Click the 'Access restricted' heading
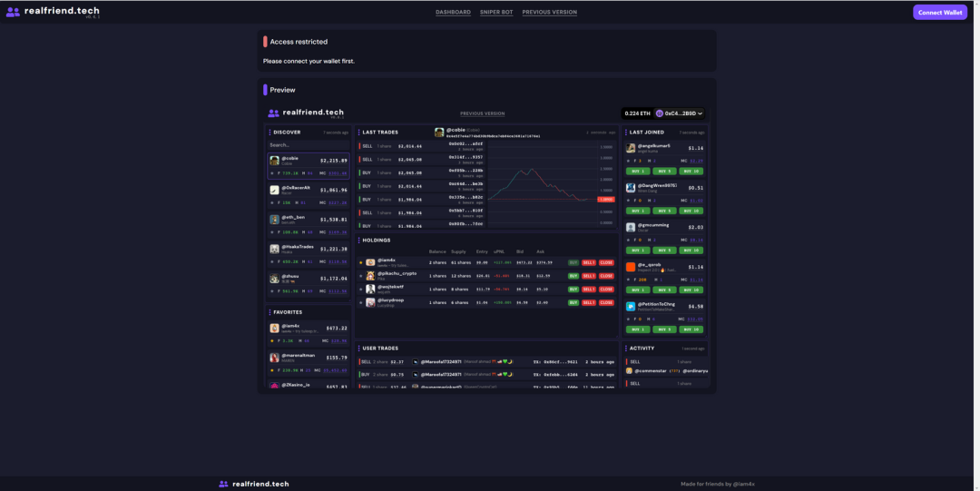Image resolution: width=980 pixels, height=491 pixels. pyautogui.click(x=299, y=42)
